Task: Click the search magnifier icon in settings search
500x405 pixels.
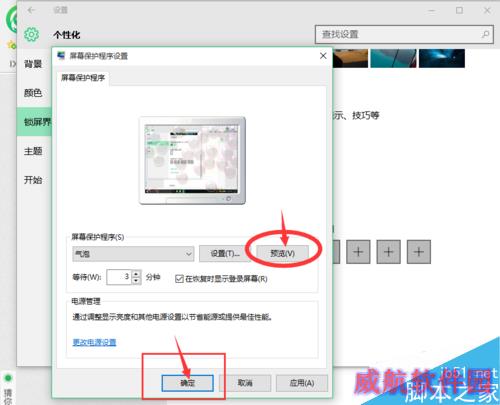Action: point(485,34)
